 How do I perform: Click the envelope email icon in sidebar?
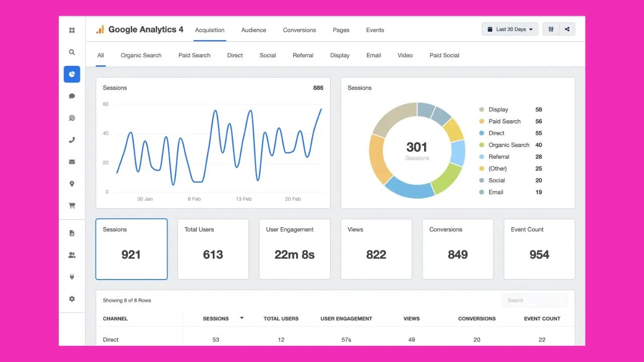point(72,162)
